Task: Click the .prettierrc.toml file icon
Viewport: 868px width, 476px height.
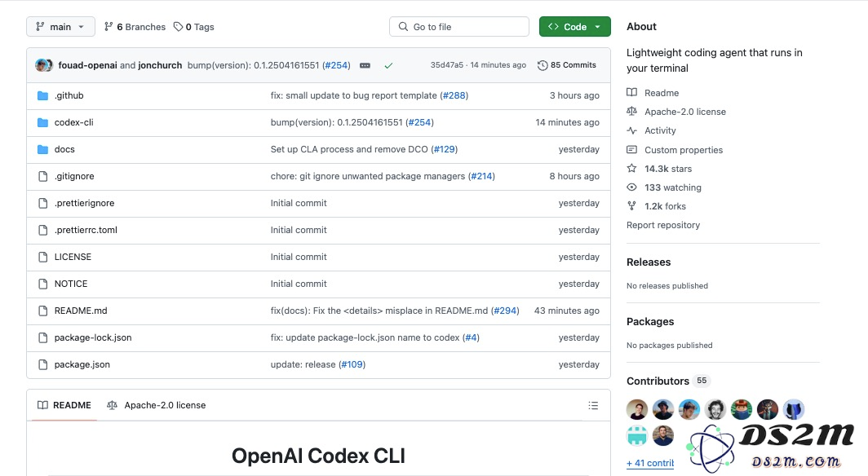Action: pyautogui.click(x=42, y=230)
